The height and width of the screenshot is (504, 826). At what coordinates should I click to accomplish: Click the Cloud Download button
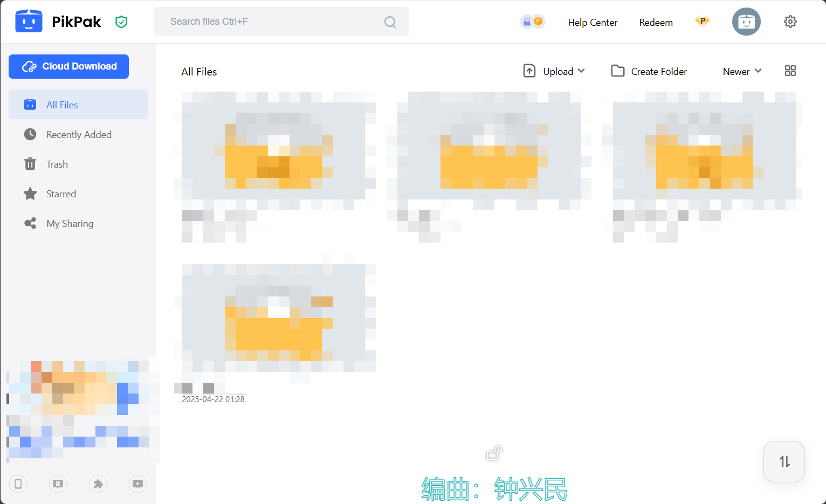coord(68,66)
